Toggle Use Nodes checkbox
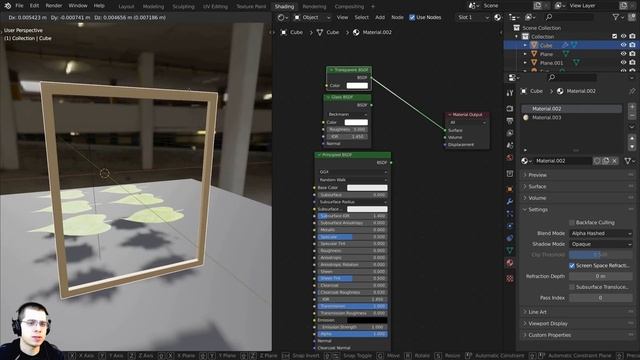640x360 pixels. 412,17
